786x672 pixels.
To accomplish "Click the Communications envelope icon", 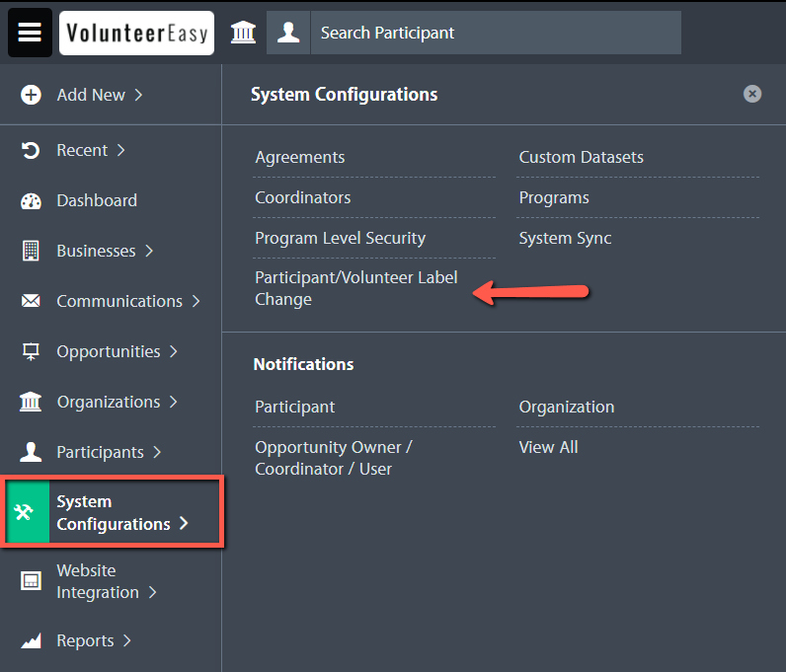I will (31, 301).
